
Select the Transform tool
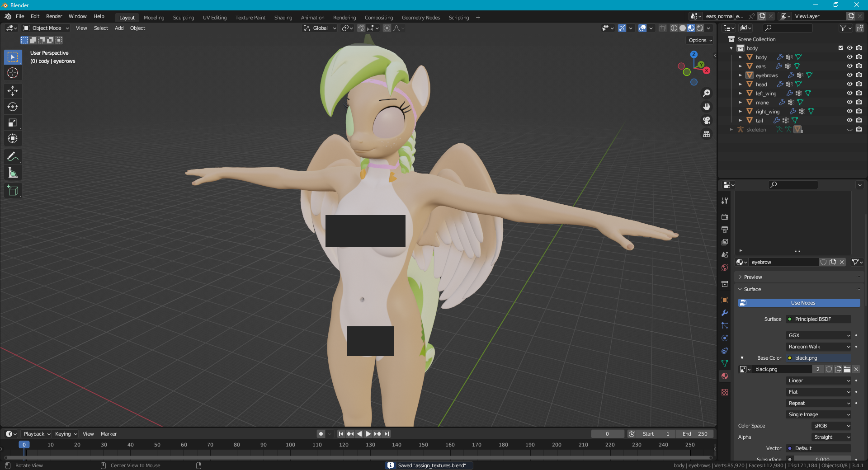click(x=13, y=138)
